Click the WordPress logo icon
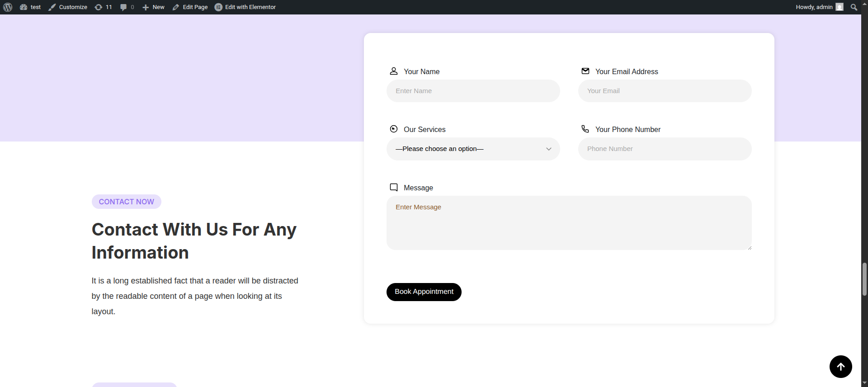868x387 pixels. click(8, 7)
